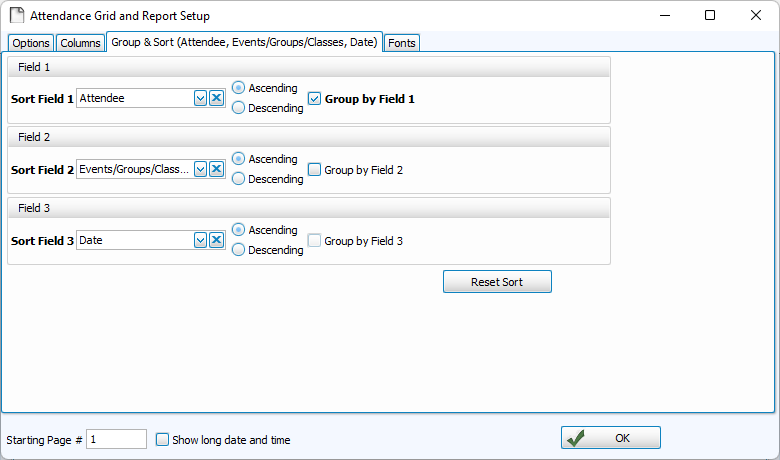
Task: Minimize the setup dialog window
Action: pyautogui.click(x=664, y=16)
